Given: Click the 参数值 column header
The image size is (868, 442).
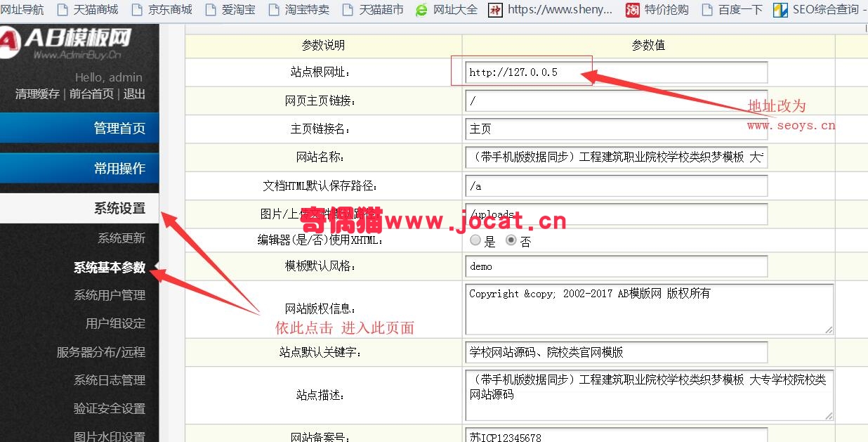Looking at the screenshot, I should 648,46.
